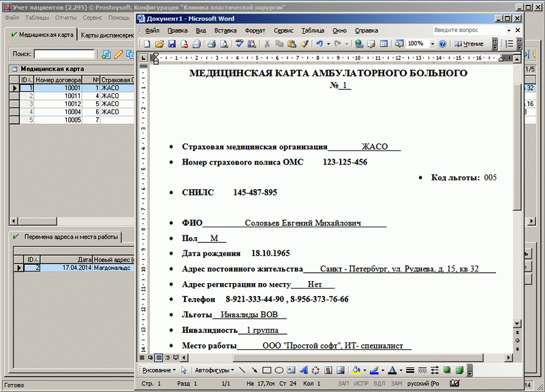Screen dimensions: 545x392
Task: Click the Поиск search input field
Action: pos(63,54)
